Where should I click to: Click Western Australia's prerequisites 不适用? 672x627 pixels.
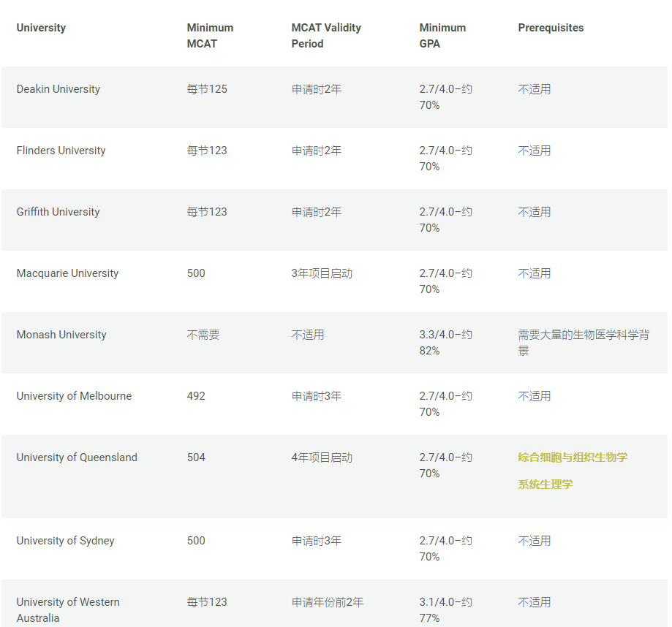coord(534,602)
